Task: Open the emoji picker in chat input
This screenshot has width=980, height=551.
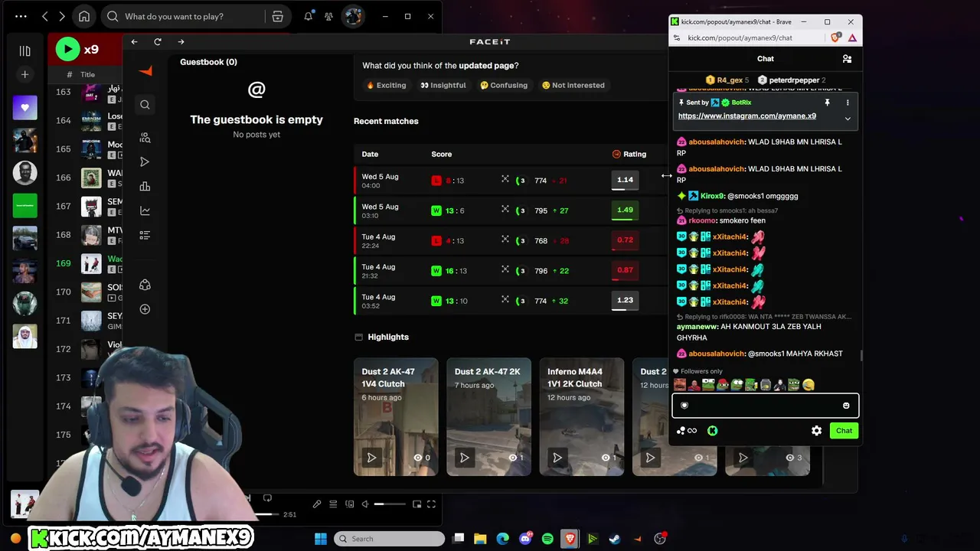Action: (x=846, y=406)
